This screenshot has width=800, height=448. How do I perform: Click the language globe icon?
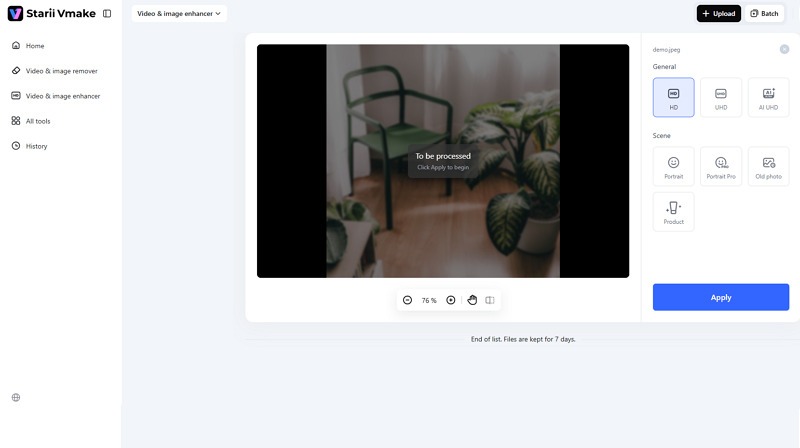pos(16,397)
